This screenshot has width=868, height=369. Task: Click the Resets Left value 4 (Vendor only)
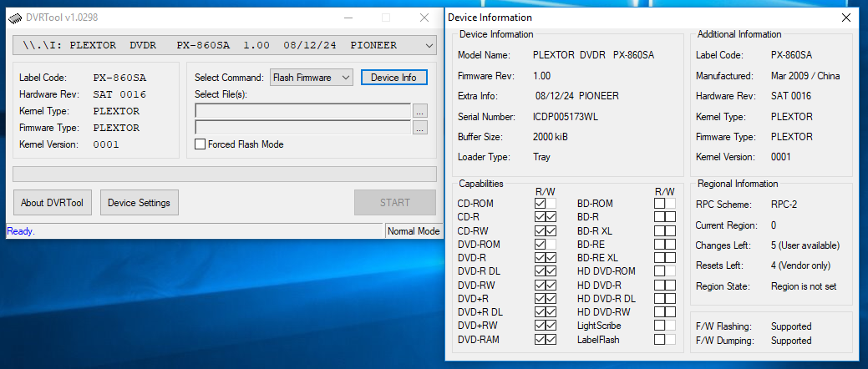pos(801,266)
